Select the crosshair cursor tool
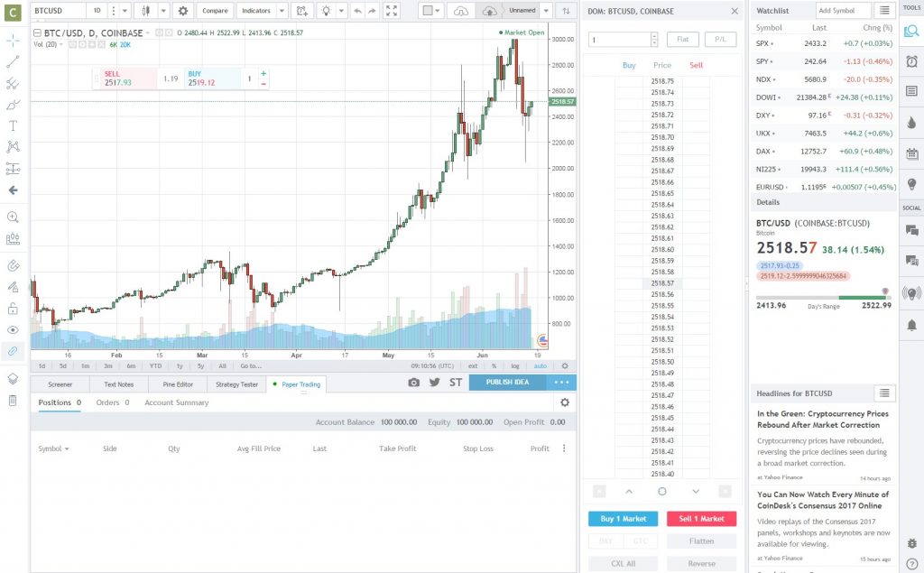 click(13, 40)
